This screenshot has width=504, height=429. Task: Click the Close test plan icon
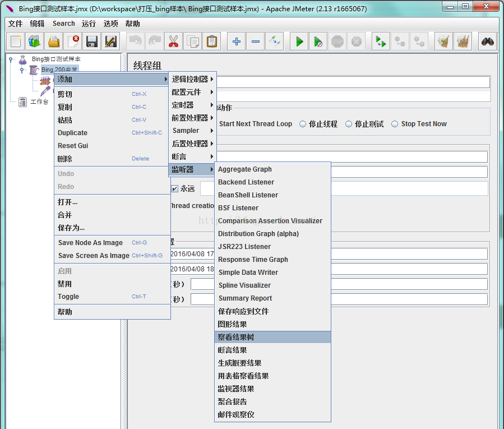pyautogui.click(x=73, y=41)
